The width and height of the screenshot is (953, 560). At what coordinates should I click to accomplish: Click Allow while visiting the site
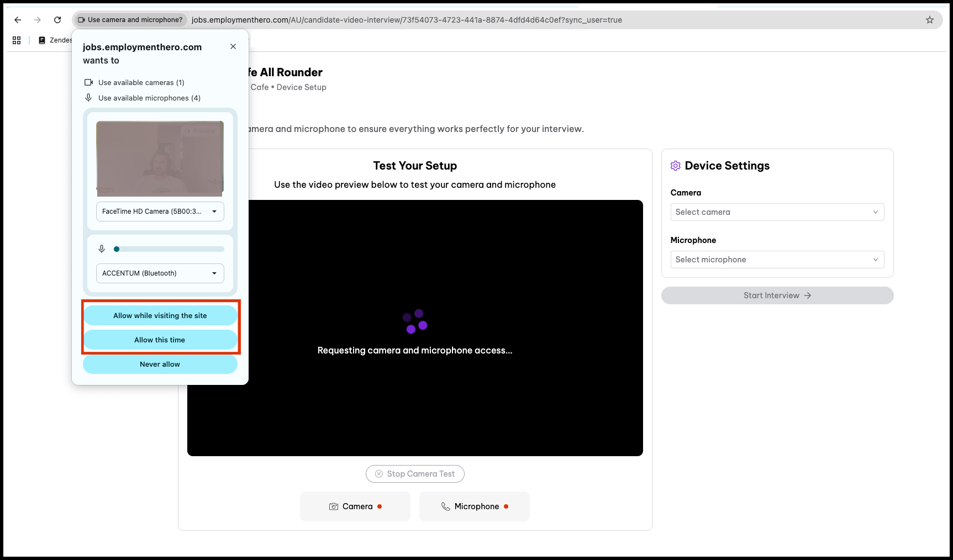160,316
